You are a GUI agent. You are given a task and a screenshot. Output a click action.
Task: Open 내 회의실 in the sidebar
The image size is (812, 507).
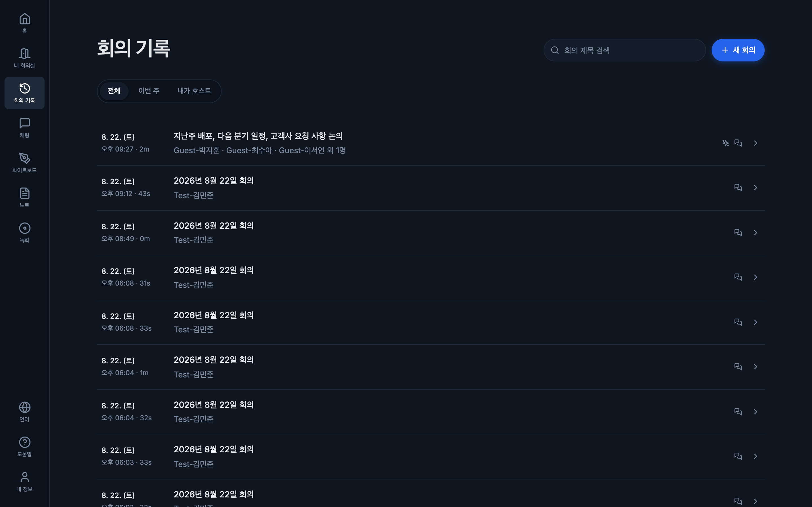point(25,58)
